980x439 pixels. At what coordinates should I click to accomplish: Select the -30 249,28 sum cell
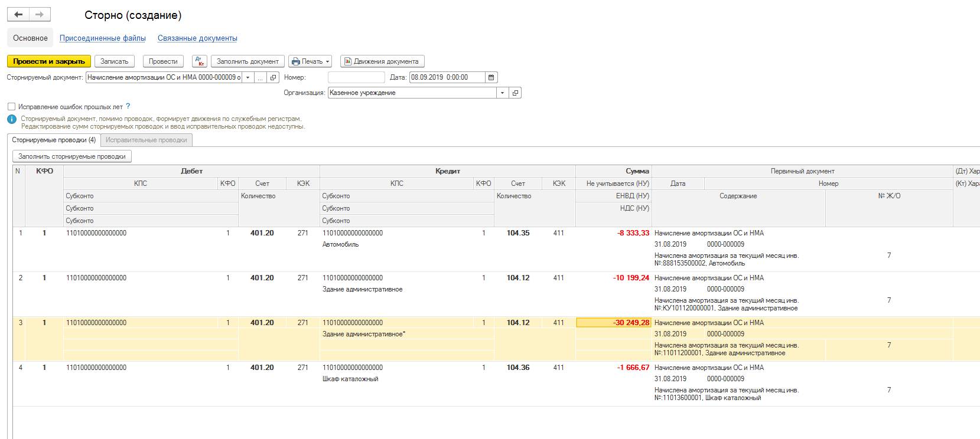click(613, 323)
